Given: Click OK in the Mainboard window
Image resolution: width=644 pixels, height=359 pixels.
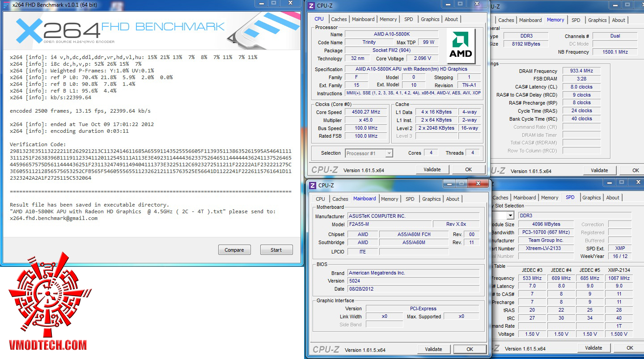Looking at the screenshot, I should (x=470, y=349).
